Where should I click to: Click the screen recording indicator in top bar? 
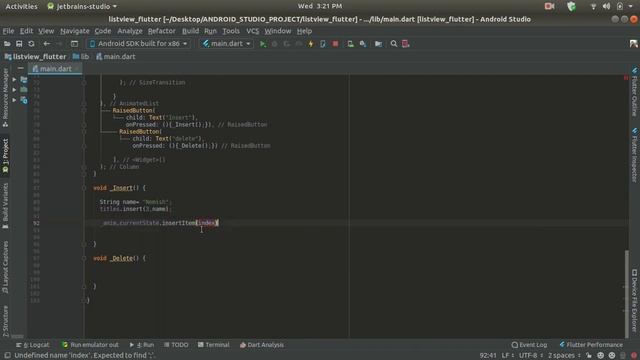(x=549, y=6)
